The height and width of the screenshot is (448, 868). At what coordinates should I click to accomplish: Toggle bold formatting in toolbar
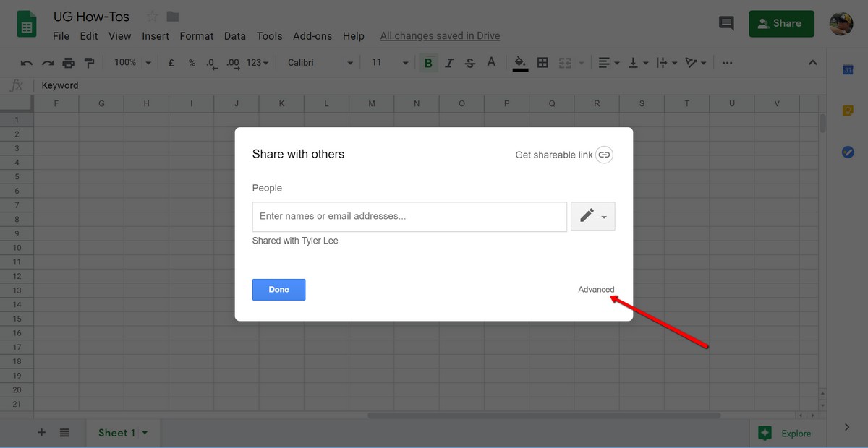(428, 62)
